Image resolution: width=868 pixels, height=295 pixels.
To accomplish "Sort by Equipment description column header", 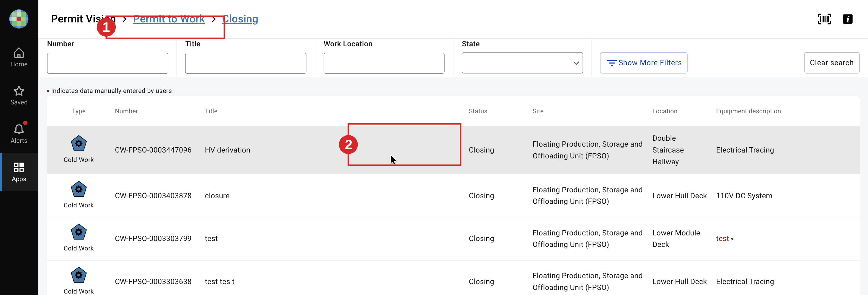I will (748, 111).
